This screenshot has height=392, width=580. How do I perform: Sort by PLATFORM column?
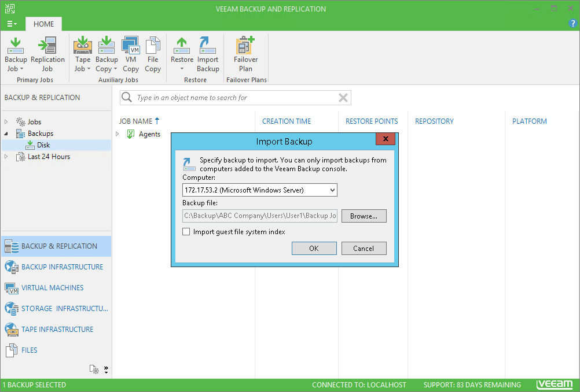(529, 121)
